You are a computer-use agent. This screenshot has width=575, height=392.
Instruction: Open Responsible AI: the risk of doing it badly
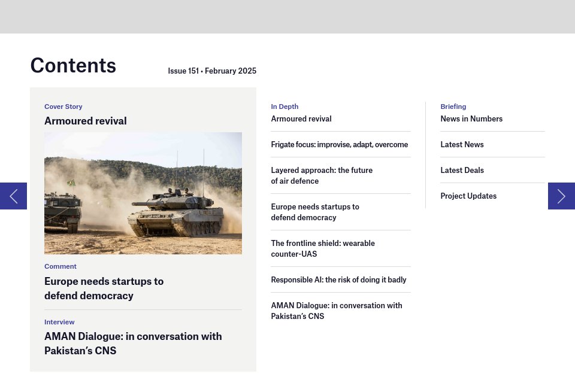(x=338, y=279)
